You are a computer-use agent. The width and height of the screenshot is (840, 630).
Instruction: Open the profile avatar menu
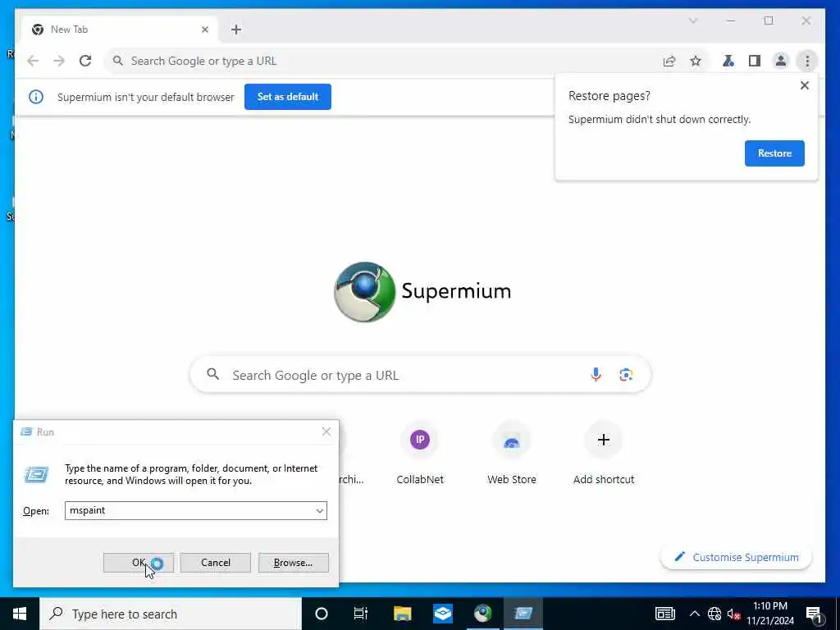[x=781, y=61]
